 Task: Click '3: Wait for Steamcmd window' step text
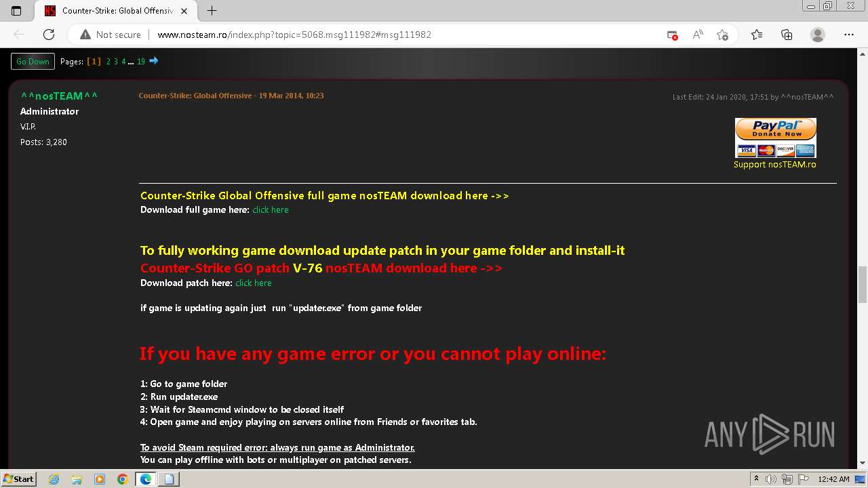242,410
